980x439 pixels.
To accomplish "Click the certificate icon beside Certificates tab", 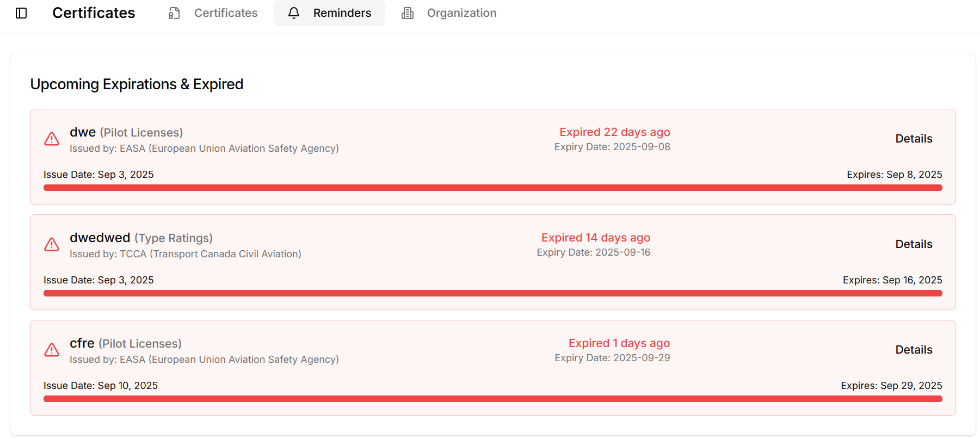I will [174, 13].
